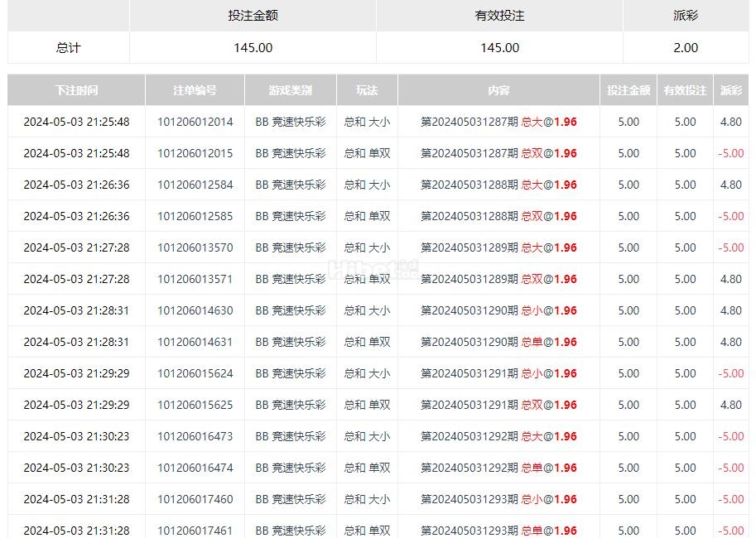756x538 pixels.
Task: Click the 注单编号 column header
Action: (x=195, y=90)
